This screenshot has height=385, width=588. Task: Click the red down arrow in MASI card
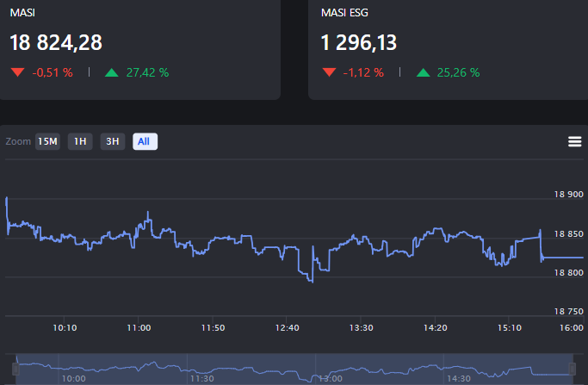[17, 72]
